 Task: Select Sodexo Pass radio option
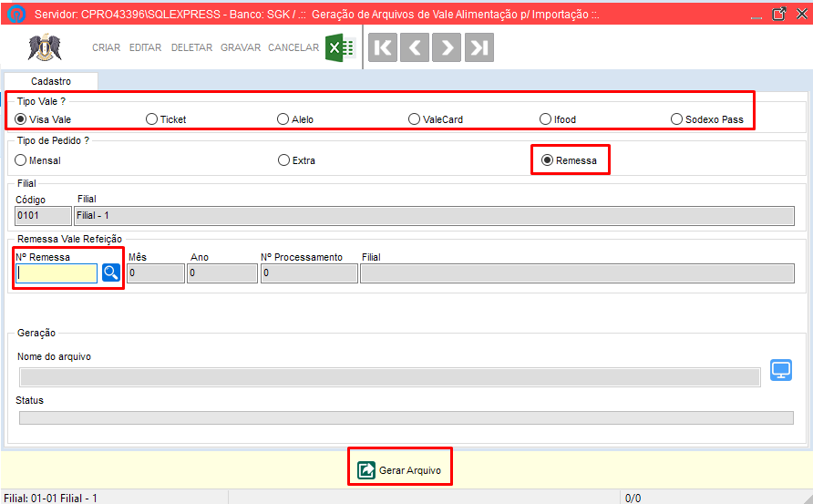(707, 119)
